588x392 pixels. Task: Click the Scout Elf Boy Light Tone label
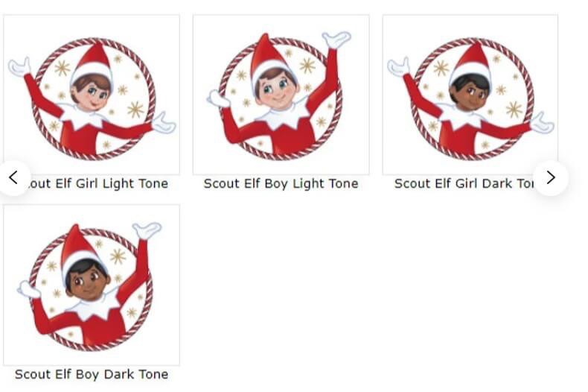[x=281, y=183]
